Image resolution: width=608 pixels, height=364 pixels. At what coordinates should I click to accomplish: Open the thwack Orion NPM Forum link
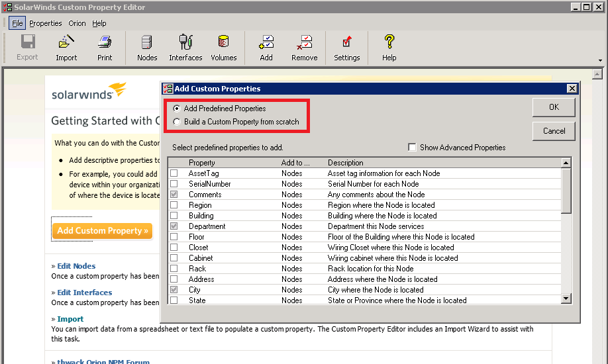coord(103,361)
